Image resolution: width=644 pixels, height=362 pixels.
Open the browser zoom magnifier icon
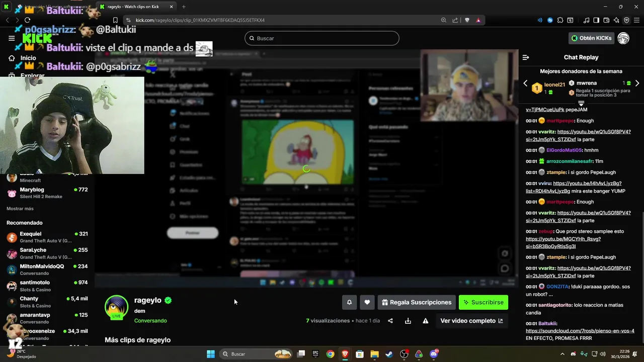pos(443,20)
